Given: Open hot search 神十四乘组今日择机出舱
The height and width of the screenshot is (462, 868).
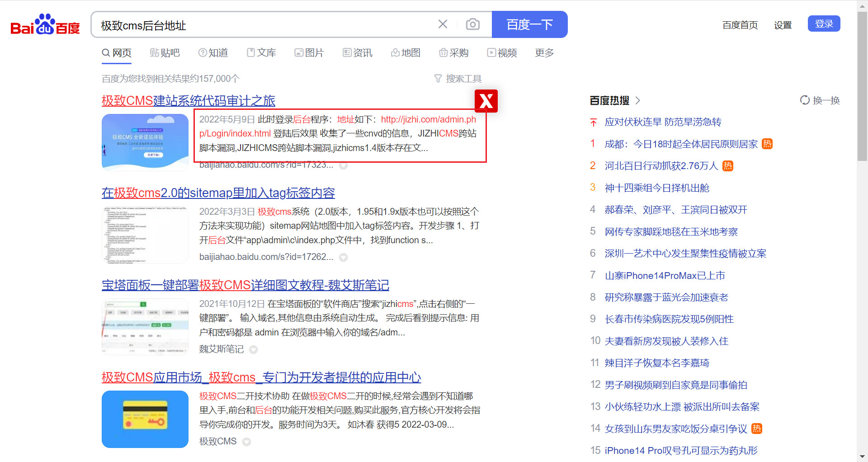Looking at the screenshot, I should (657, 188).
